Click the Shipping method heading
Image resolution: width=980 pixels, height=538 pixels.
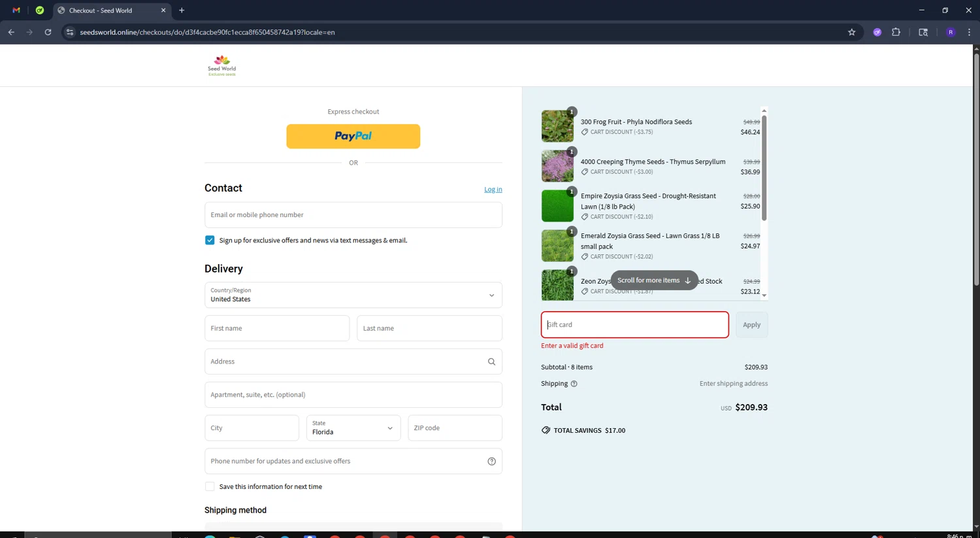pos(235,511)
